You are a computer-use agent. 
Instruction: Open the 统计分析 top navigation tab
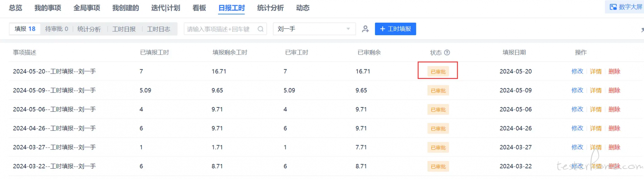(270, 8)
